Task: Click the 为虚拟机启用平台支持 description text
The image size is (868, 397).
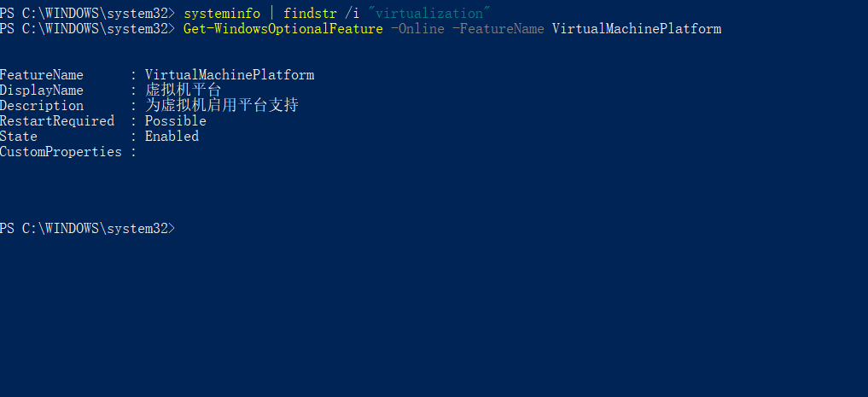Action: (x=222, y=105)
